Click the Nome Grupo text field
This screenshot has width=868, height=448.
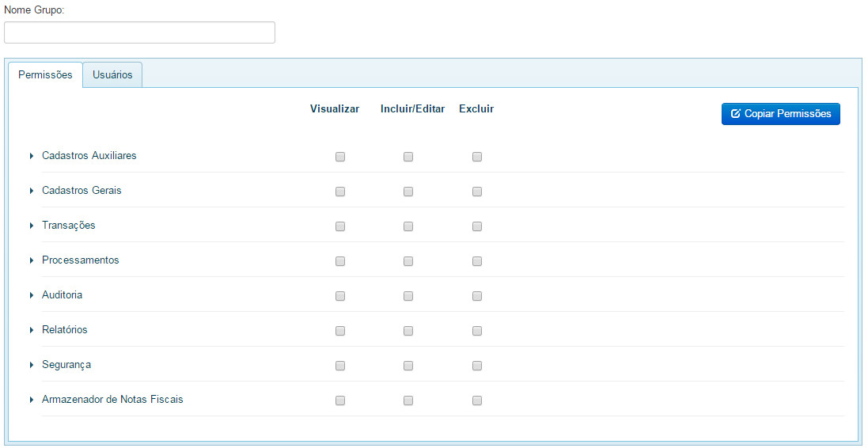139,32
